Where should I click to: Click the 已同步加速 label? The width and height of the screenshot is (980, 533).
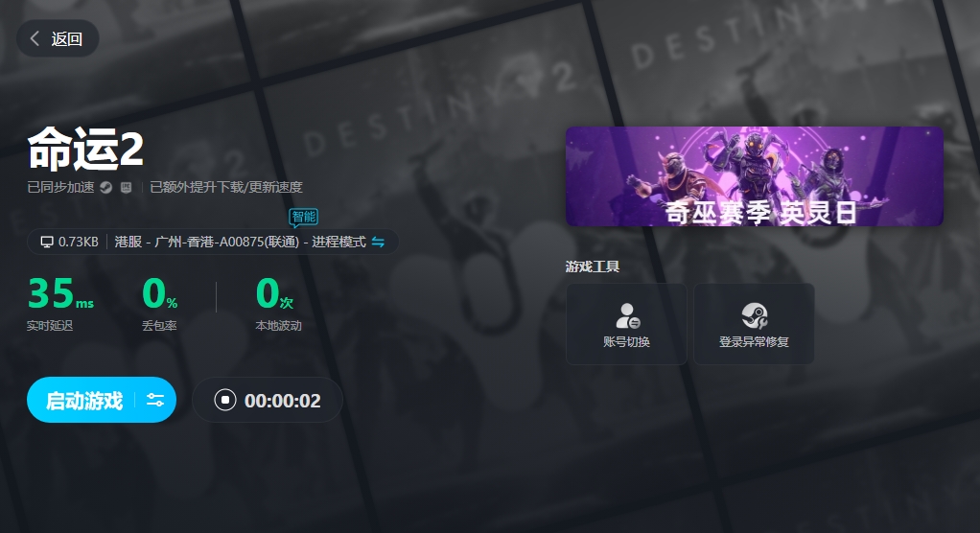pyautogui.click(x=60, y=188)
